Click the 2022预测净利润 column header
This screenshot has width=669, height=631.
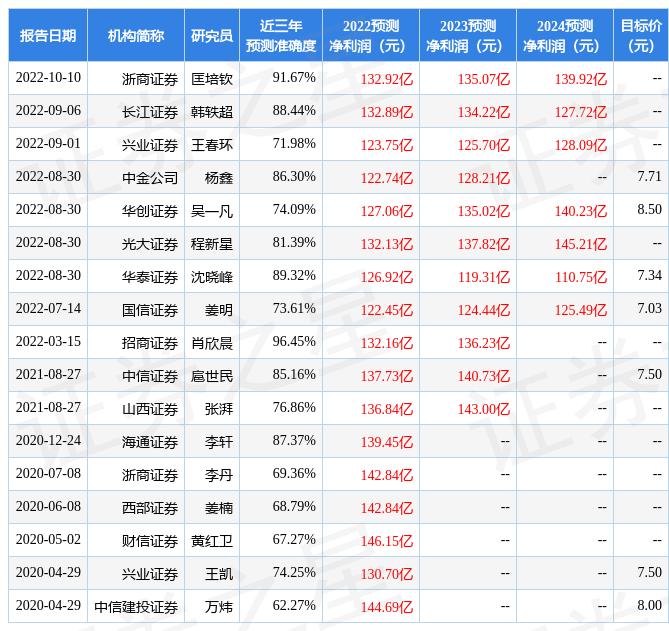click(x=371, y=35)
